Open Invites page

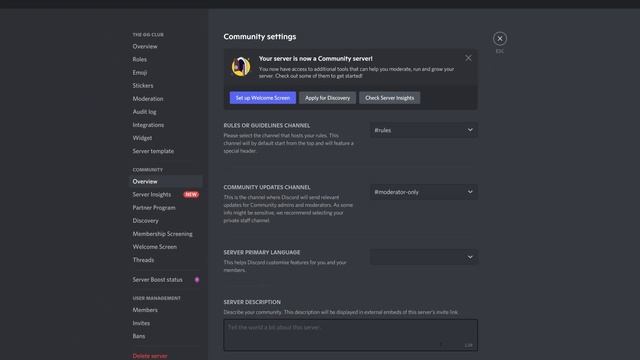click(x=141, y=323)
